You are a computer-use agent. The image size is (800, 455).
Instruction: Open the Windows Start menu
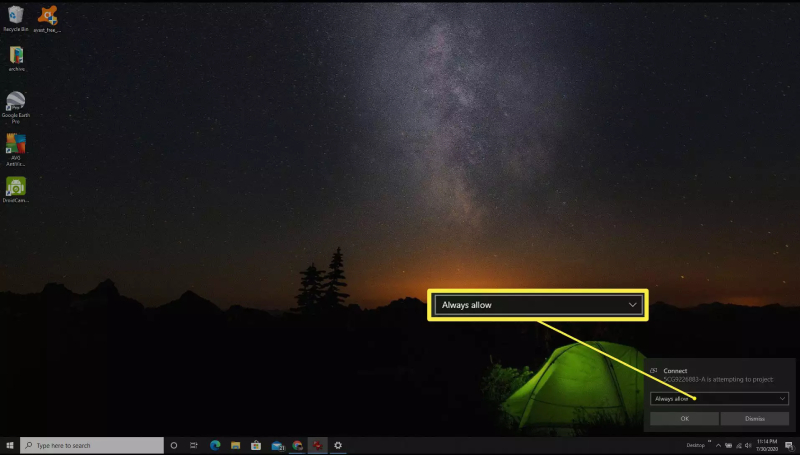click(10, 445)
